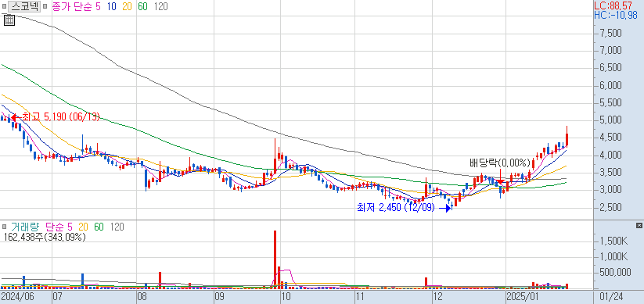This screenshot has width=644, height=304.
Task: Click the latest red candlestick at chart right
Action: tap(567, 136)
